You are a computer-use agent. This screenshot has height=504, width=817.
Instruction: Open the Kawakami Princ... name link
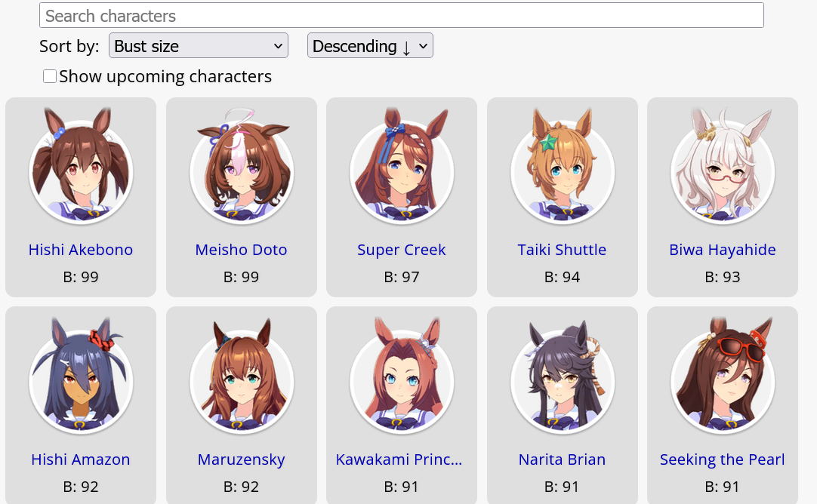click(399, 459)
